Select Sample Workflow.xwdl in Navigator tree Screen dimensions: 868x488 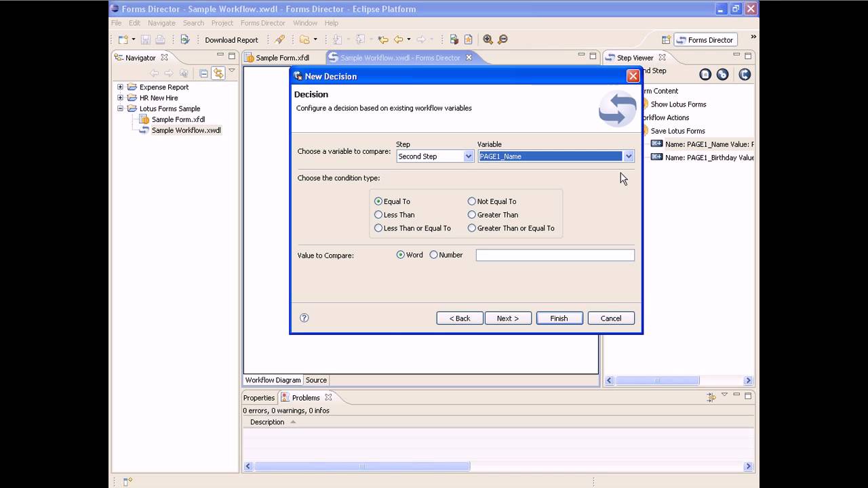click(x=186, y=130)
